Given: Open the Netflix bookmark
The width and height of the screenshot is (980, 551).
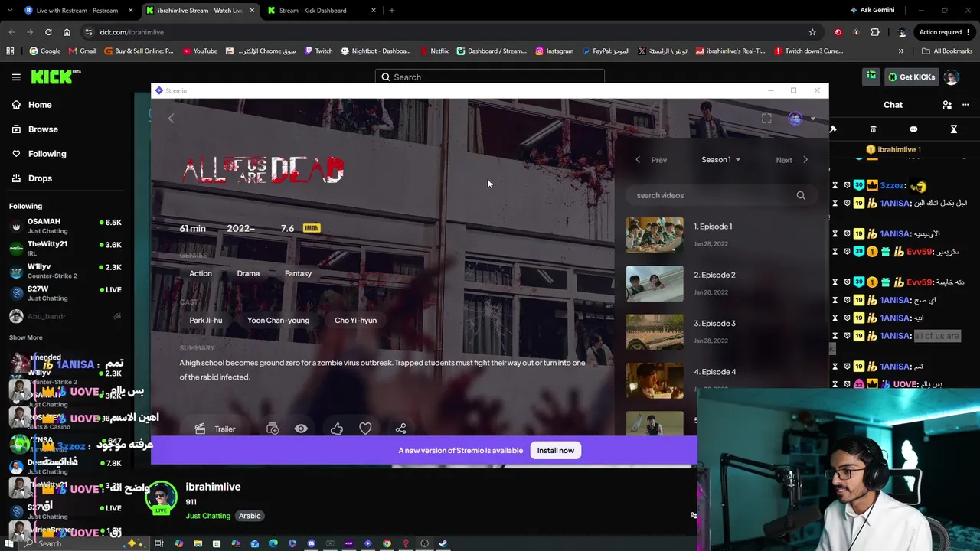Looking at the screenshot, I should pyautogui.click(x=434, y=51).
